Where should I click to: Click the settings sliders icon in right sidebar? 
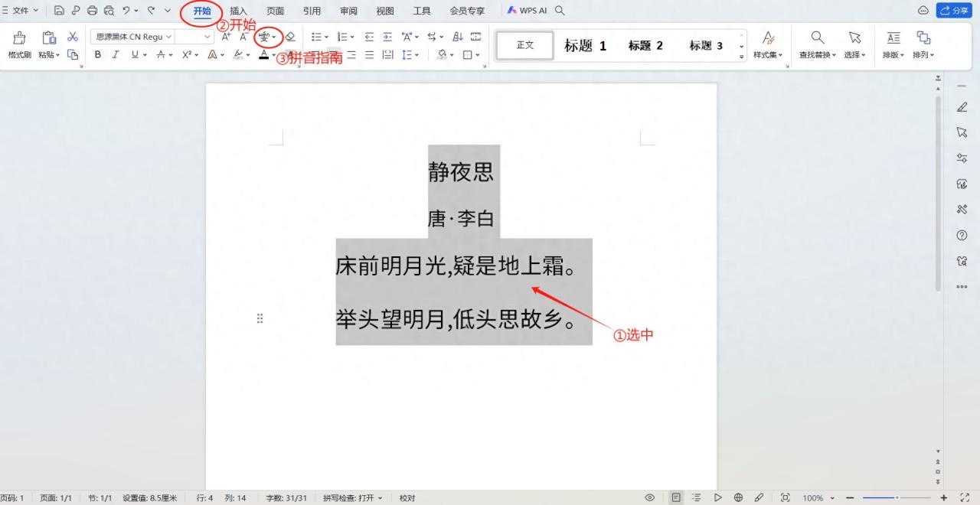coord(962,158)
